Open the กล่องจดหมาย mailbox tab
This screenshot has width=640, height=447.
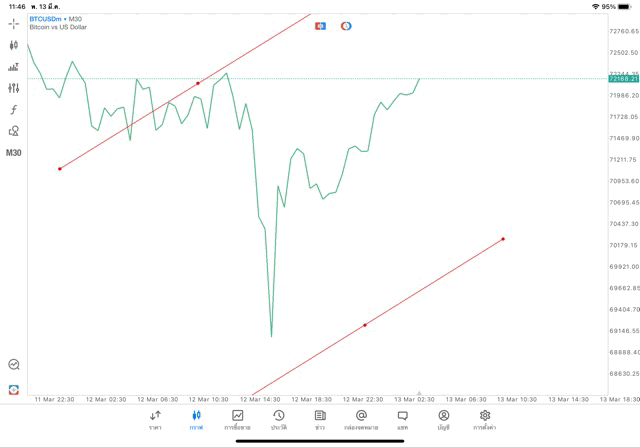(361, 420)
